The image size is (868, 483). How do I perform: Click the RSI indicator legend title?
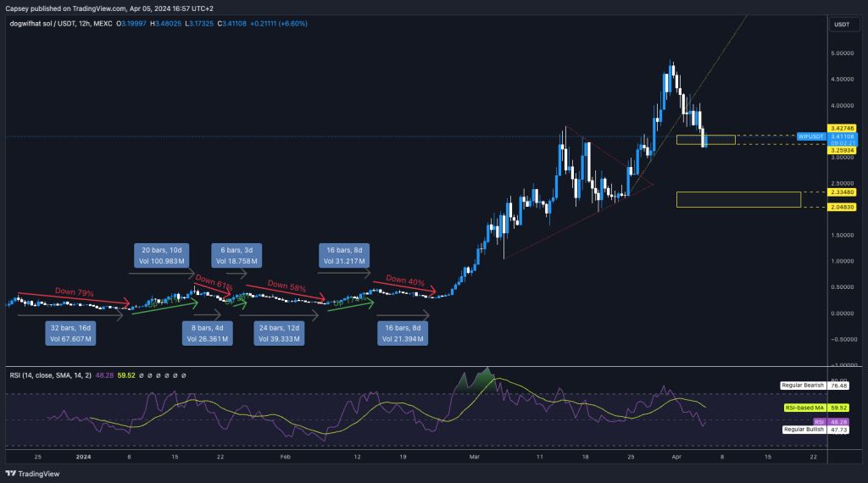[x=49, y=375]
